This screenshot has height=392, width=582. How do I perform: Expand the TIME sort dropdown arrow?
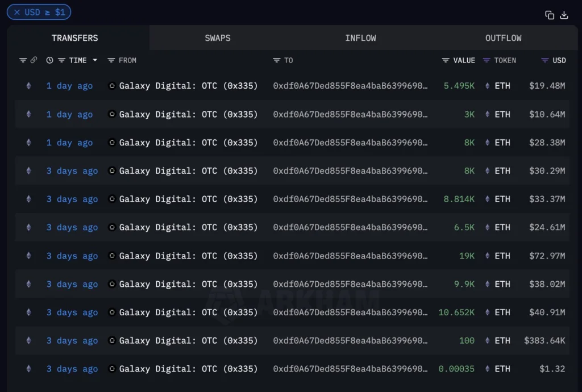[x=95, y=60]
